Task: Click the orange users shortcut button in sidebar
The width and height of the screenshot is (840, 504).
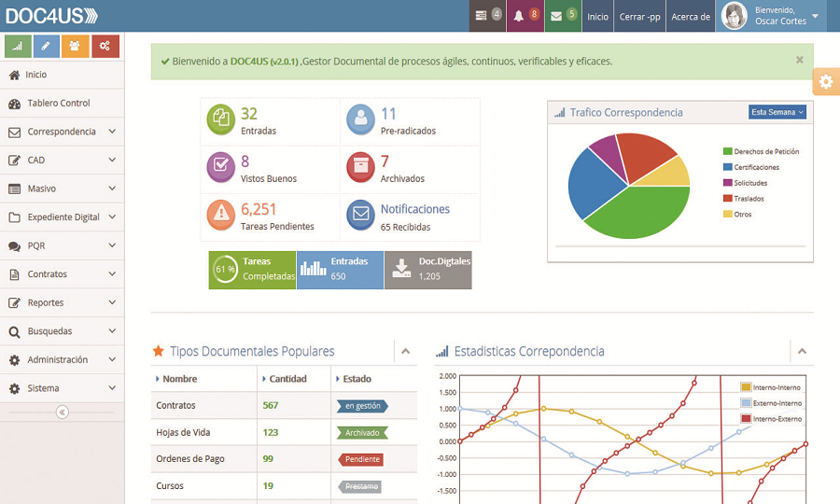Action: point(76,46)
